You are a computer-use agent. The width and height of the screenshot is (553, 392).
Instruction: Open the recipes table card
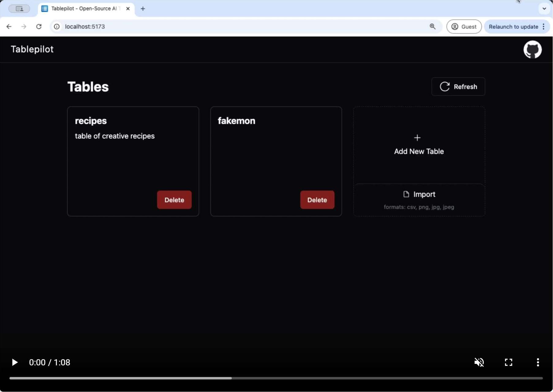point(133,161)
